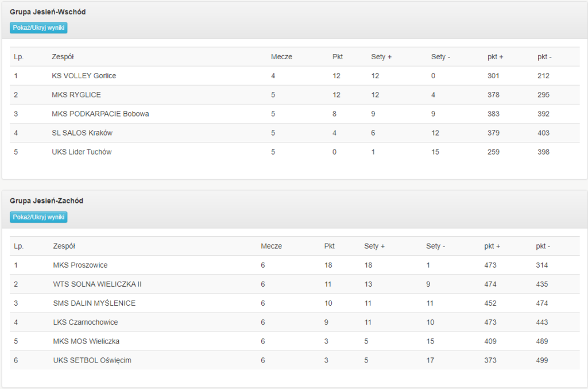Viewport: 588px width, 389px height.
Task: Select the MKS RYGLICE team row
Action: pos(295,95)
